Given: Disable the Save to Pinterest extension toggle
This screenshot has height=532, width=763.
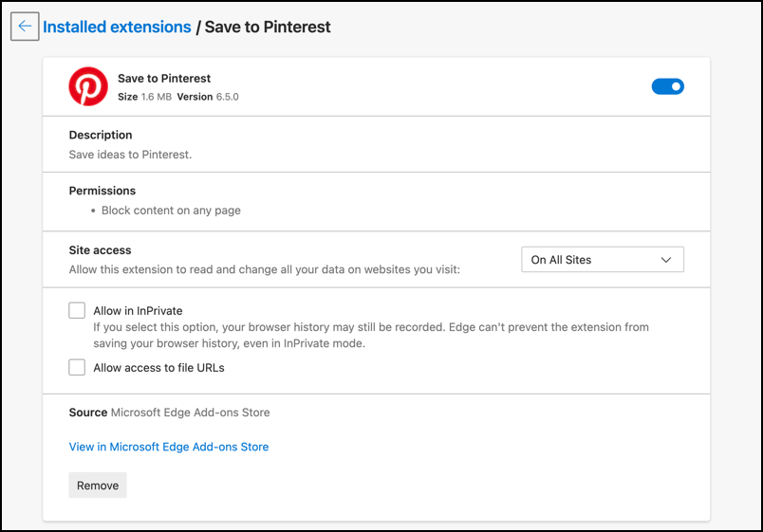Looking at the screenshot, I should pos(668,86).
